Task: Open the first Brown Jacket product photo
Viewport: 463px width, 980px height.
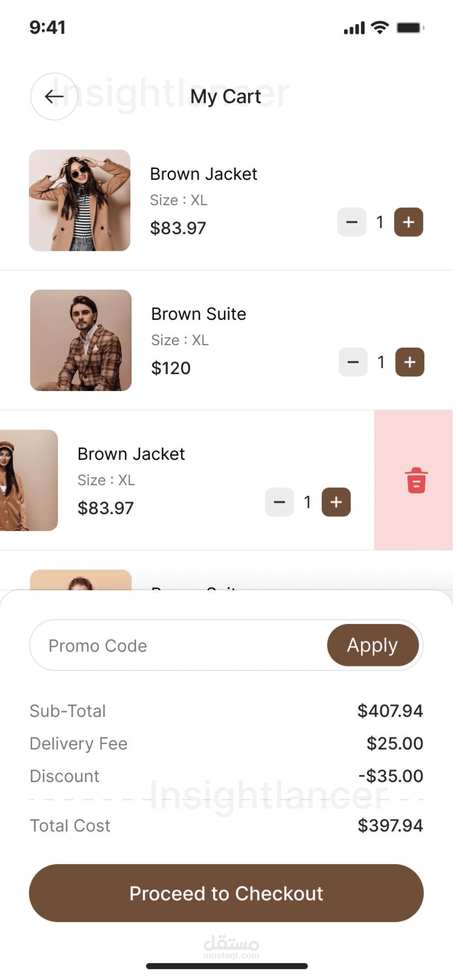Action: (80, 201)
